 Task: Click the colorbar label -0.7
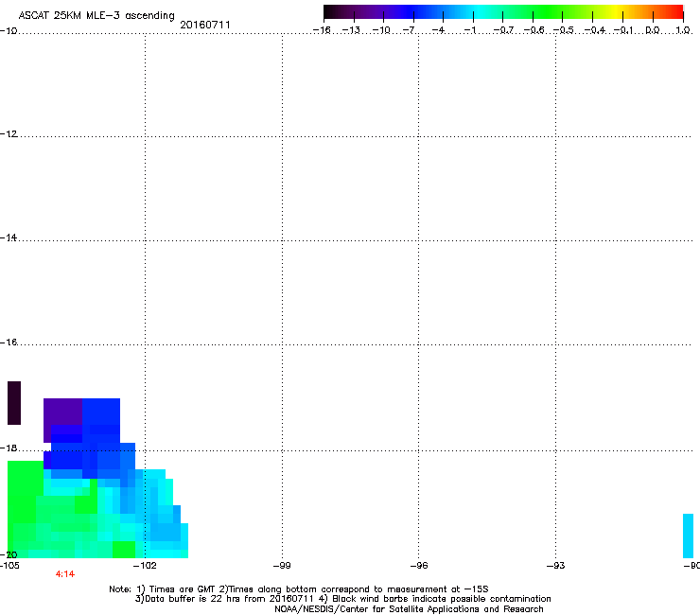503,30
